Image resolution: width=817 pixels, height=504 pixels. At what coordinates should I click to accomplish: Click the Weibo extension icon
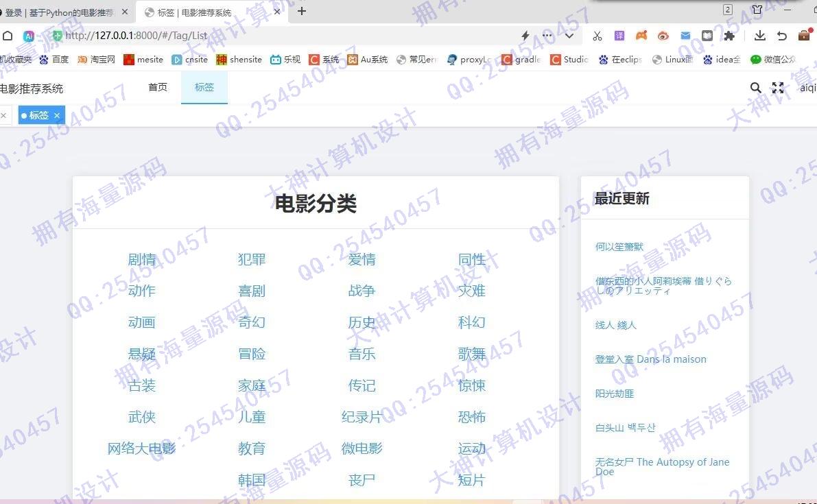[663, 36]
